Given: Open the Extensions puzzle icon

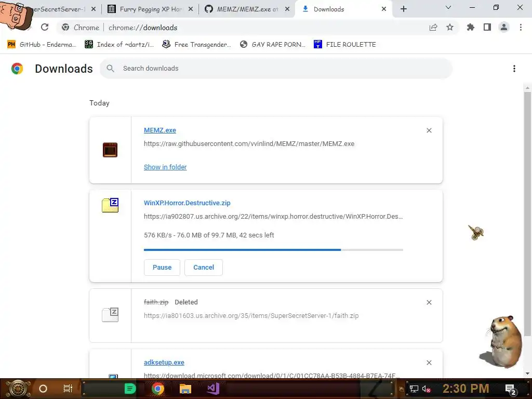Looking at the screenshot, I should click(470, 27).
